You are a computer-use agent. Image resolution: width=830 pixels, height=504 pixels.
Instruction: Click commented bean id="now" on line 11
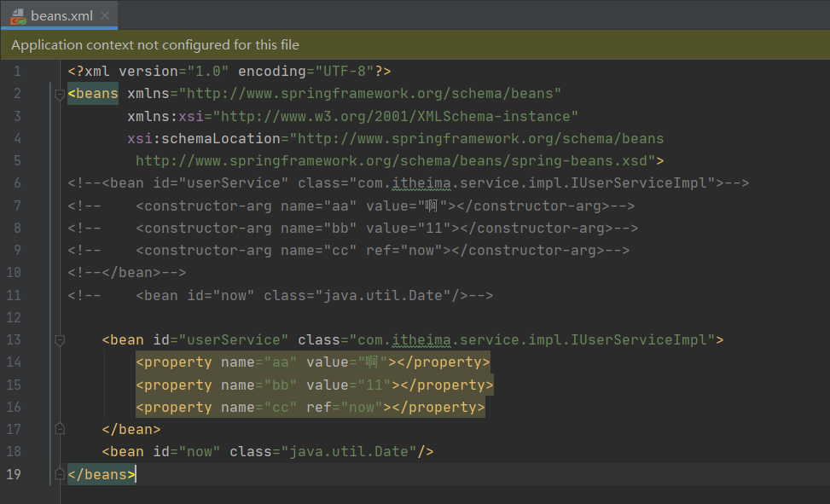(281, 295)
